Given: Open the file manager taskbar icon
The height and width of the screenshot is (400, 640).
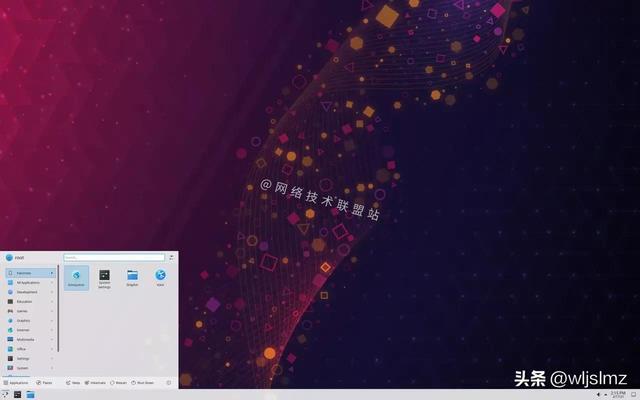Looking at the screenshot, I should point(30,394).
